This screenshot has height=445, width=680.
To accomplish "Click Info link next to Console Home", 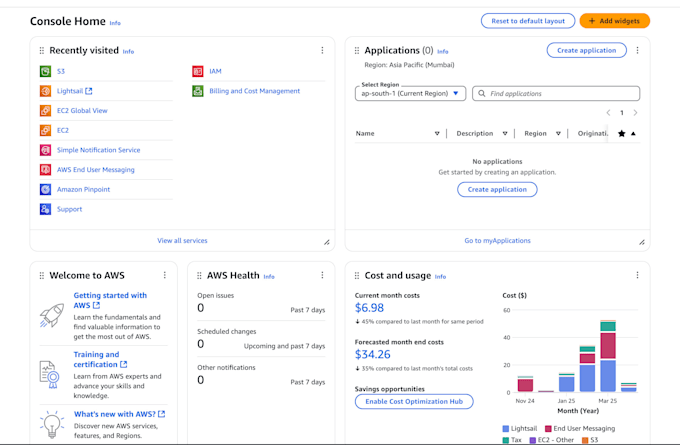I will coord(115,23).
